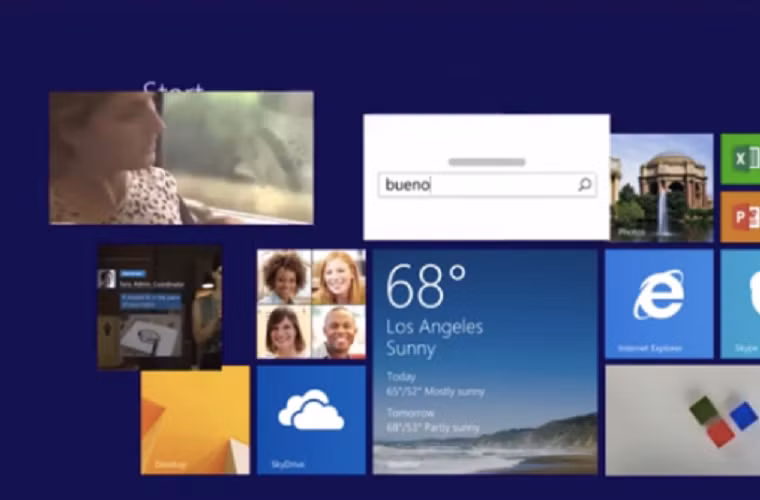Open the Los Angeles weather tile
Screen dimensions: 760x500
(x=485, y=361)
